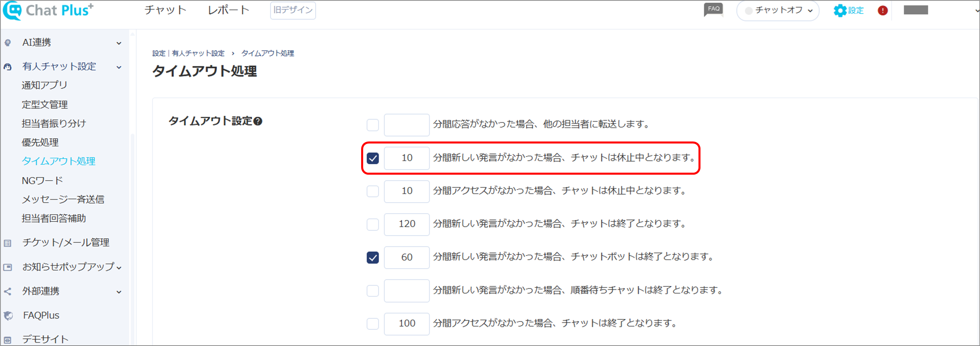Image resolution: width=980 pixels, height=346 pixels.
Task: Select NGワード in sidebar
Action: (42, 180)
